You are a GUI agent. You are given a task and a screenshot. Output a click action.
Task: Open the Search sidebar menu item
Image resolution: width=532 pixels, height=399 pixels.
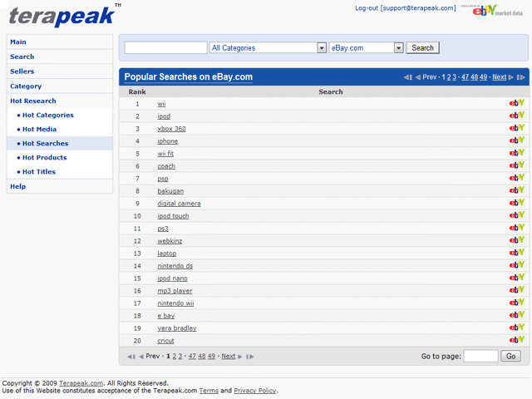[x=60, y=57]
